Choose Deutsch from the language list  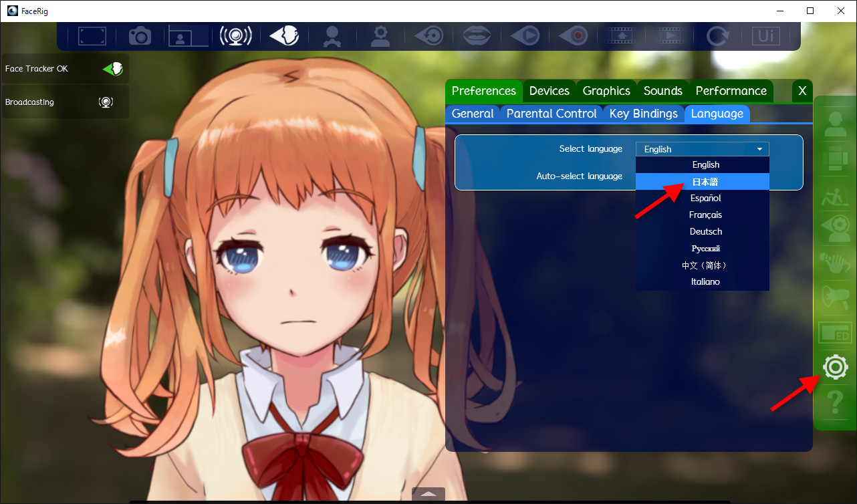point(703,231)
